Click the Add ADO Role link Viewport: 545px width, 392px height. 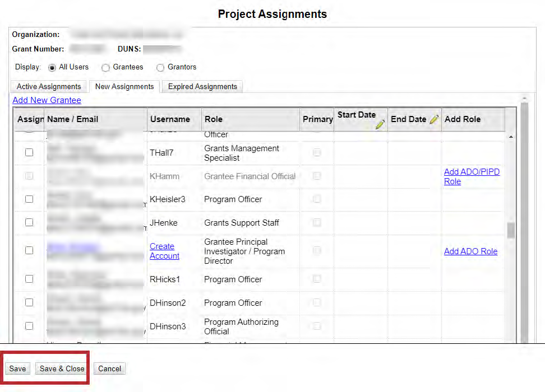470,251
